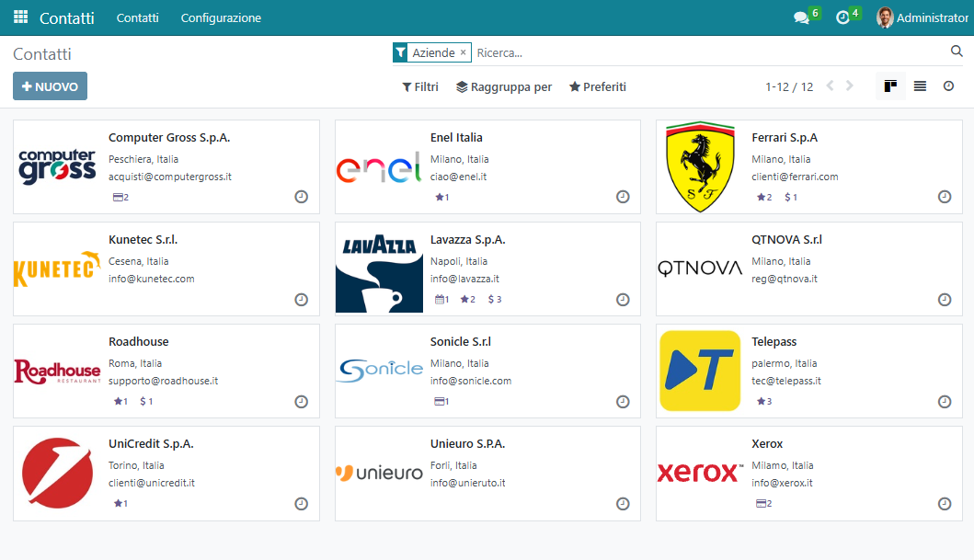Open the activities clock icon in top bar
The height and width of the screenshot is (560, 974).
842,17
